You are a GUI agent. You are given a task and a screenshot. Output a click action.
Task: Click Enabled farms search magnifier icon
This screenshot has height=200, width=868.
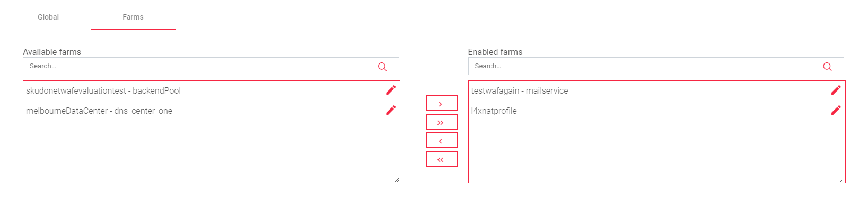tap(827, 67)
